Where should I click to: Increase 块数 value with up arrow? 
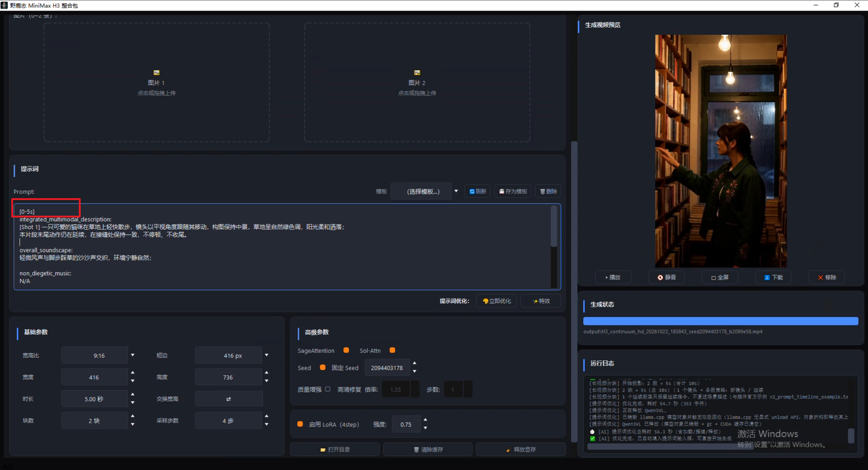(x=133, y=416)
